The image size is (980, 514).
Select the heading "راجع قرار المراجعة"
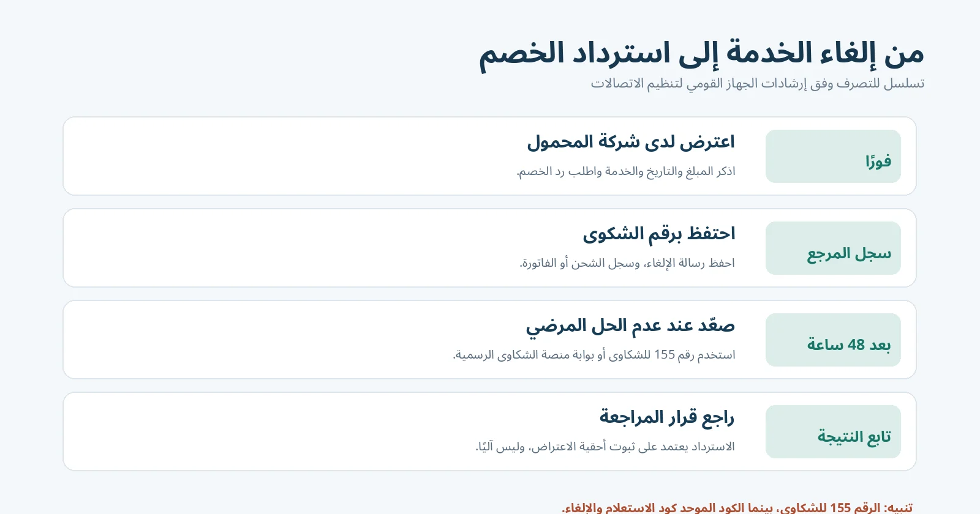[667, 417]
